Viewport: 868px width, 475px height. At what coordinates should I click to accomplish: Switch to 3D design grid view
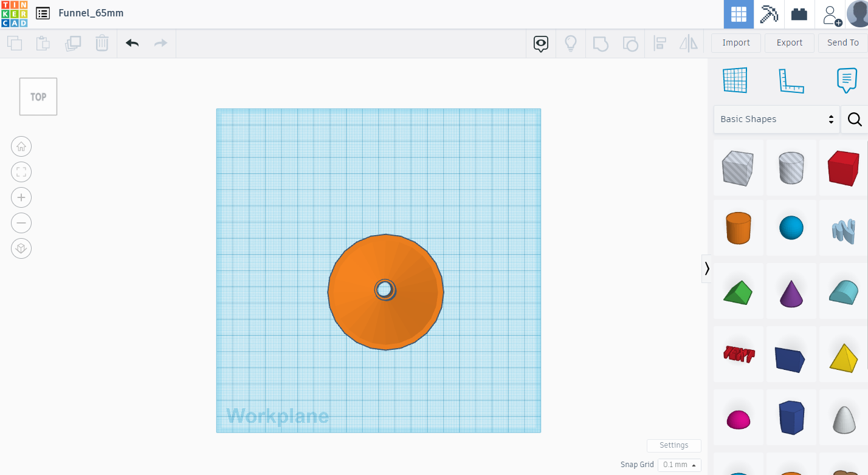(x=739, y=15)
